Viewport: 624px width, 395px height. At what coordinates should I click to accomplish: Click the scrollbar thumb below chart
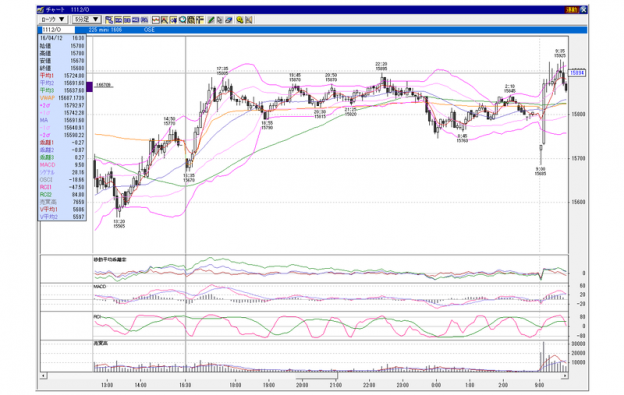click(317, 376)
